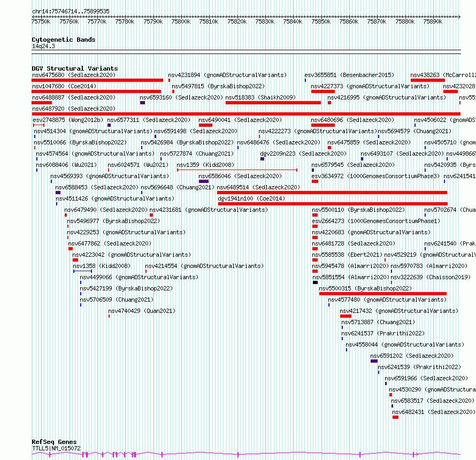Select the esv3655851 (Besenbacher2015) label
Screen dimensions: 476x460
tap(349, 75)
